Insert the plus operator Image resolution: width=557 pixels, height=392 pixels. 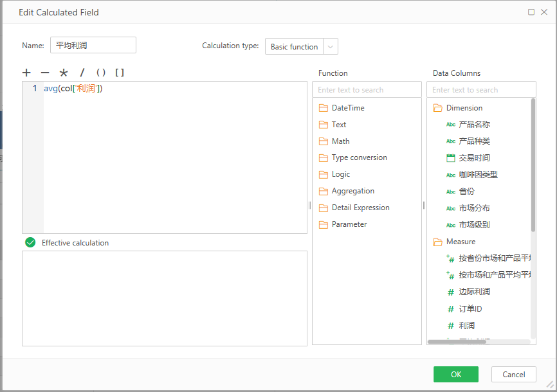point(26,73)
